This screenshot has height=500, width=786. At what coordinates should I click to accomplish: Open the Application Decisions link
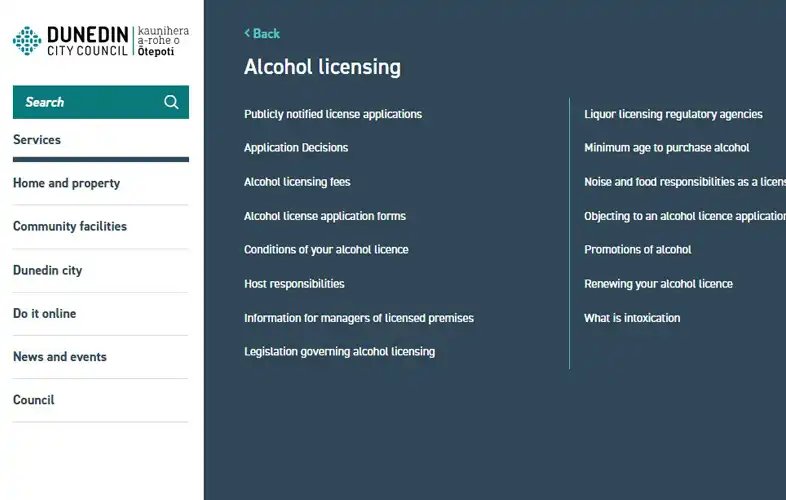point(296,148)
